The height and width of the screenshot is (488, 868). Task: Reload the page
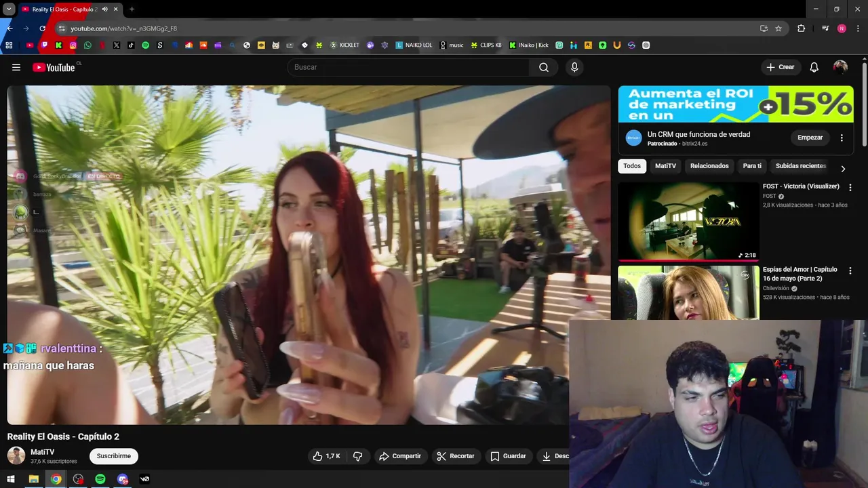(x=42, y=28)
